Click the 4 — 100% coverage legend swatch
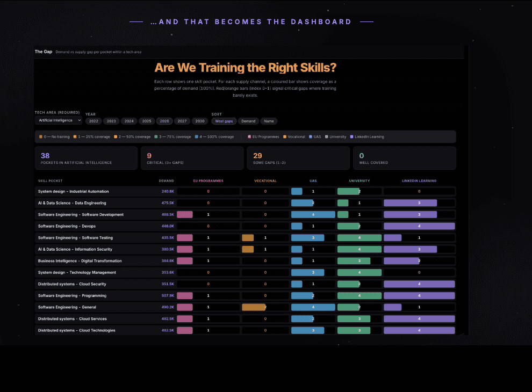 tap(197, 136)
